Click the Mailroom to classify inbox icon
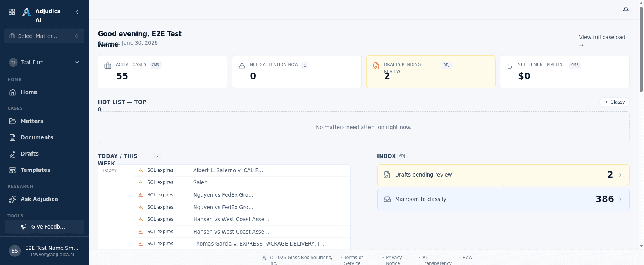The width and height of the screenshot is (644, 265). coord(387,199)
